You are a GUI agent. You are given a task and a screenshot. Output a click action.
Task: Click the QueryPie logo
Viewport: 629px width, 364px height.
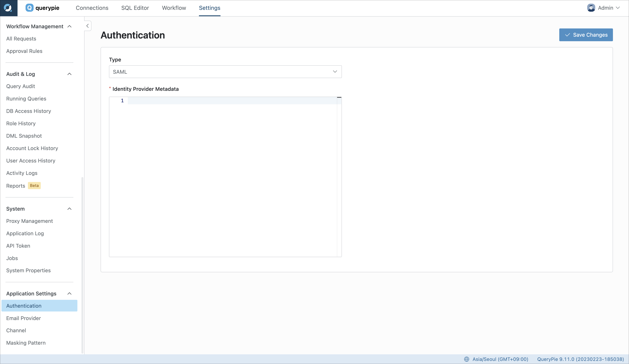click(x=42, y=8)
